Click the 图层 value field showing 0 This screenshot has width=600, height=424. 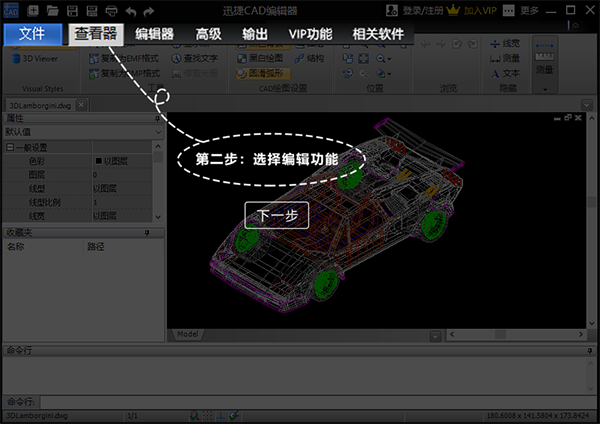[x=122, y=174]
